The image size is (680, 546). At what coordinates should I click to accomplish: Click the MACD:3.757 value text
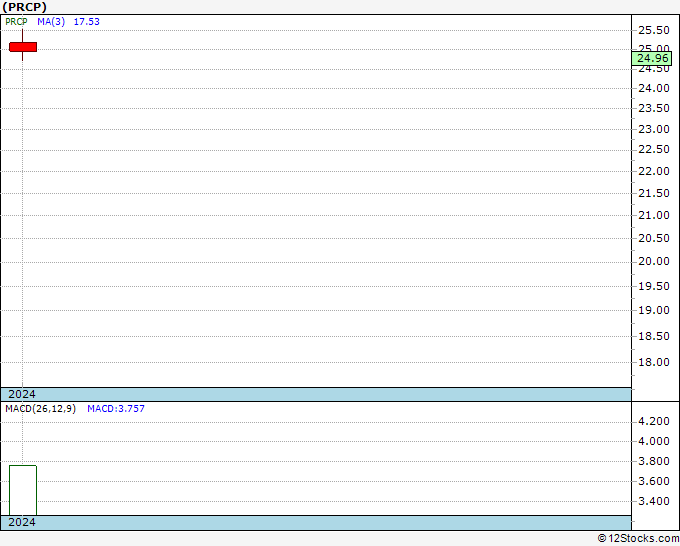[x=116, y=409]
